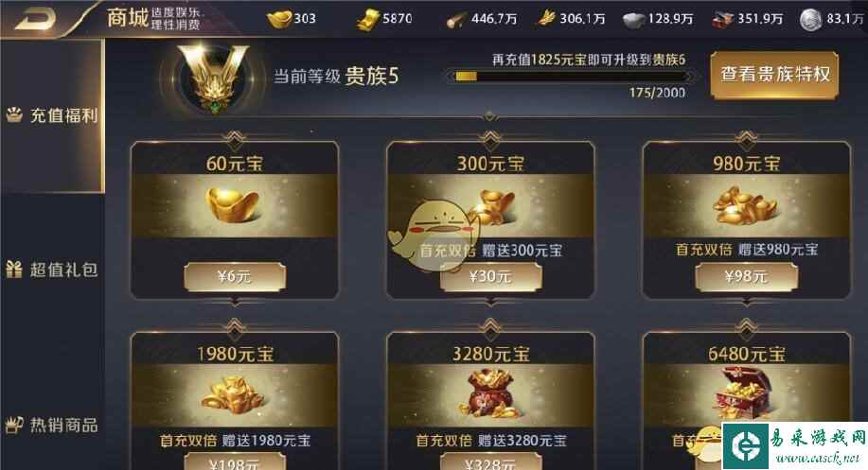Tap the single gold ingot image for 60元宝
The height and width of the screenshot is (470, 868).
pos(233,204)
